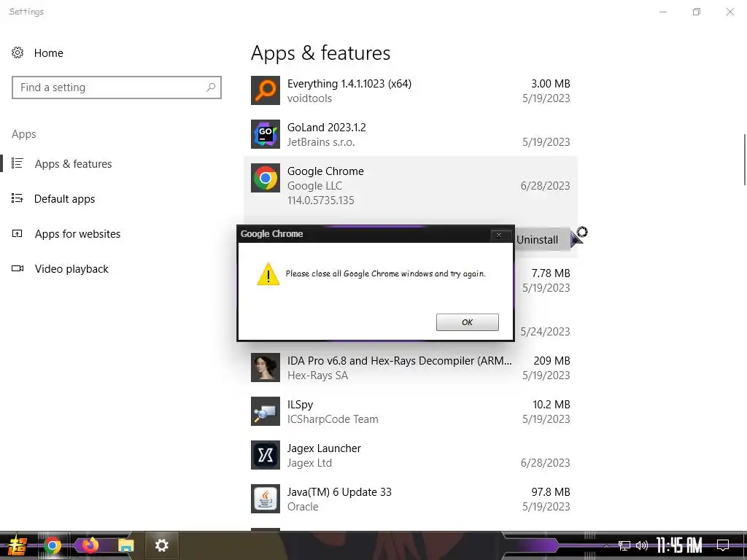Click the Video playback camera icon
747x560 pixels.
18,268
